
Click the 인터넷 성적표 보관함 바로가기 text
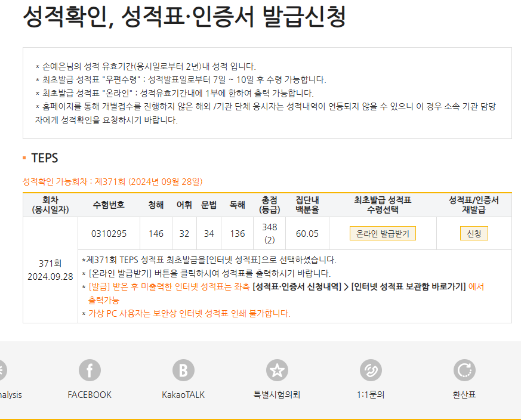click(408, 287)
